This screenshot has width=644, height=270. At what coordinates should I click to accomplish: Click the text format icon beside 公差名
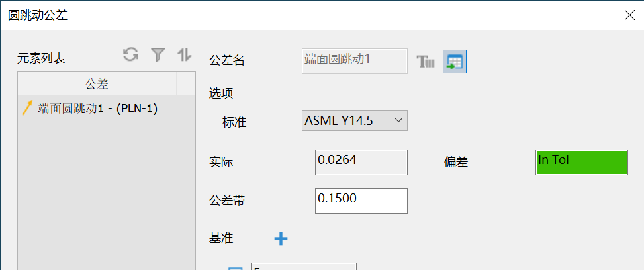pyautogui.click(x=426, y=62)
